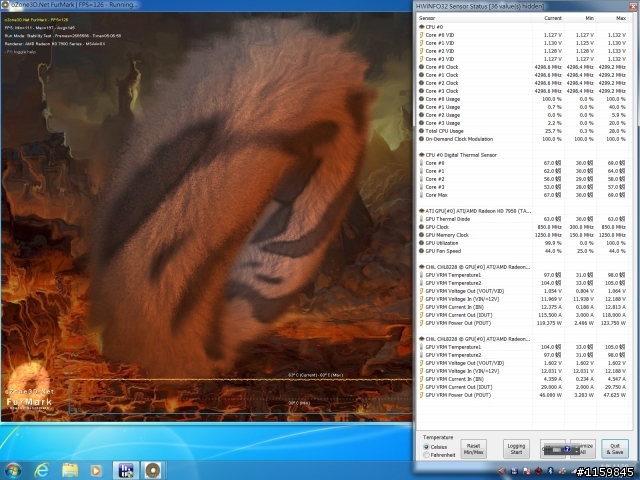Select the GPU Utilization row
This screenshot has height=480, width=640.
tap(522, 243)
